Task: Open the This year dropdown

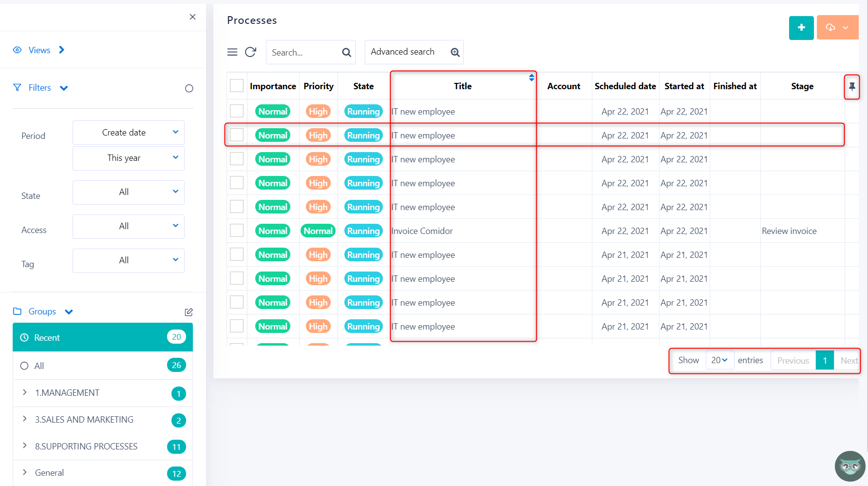Action: 129,158
